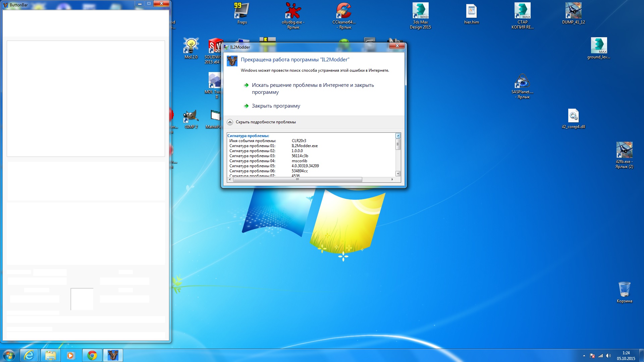Open the Recycle Bin (Корзина)

(x=624, y=290)
